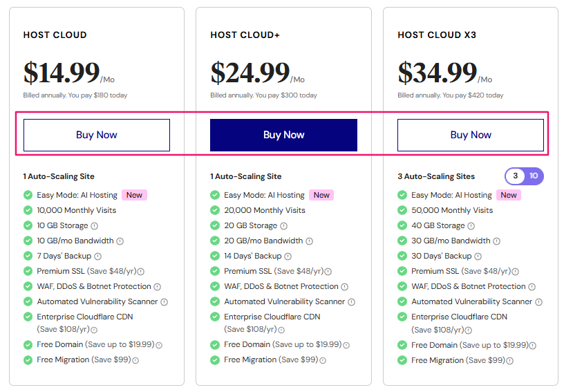This screenshot has width=564, height=392.
Task: Open 40 GB Storage info icon
Action: [471, 226]
